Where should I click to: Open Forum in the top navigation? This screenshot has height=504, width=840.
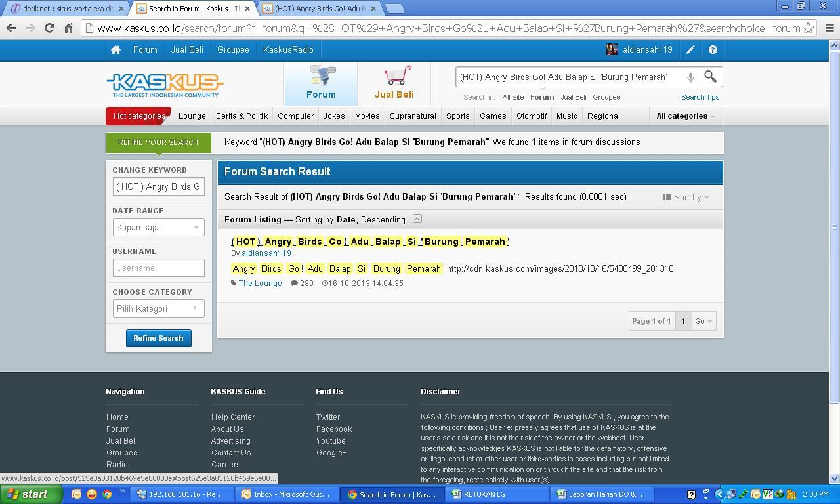145,50
